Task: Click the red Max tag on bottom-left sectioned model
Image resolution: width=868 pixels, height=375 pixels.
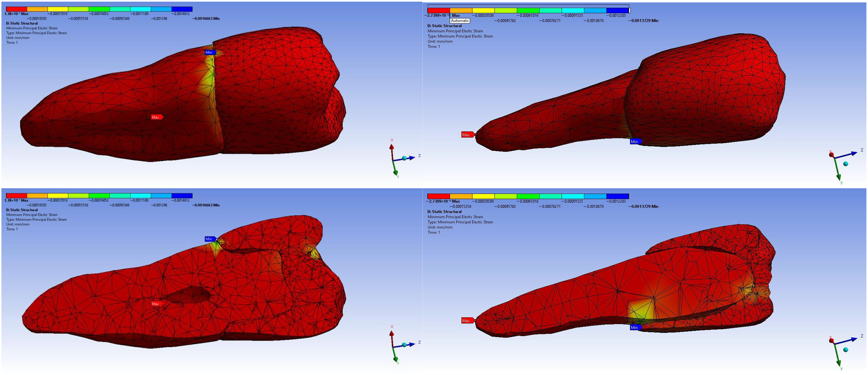Action: click(x=157, y=303)
